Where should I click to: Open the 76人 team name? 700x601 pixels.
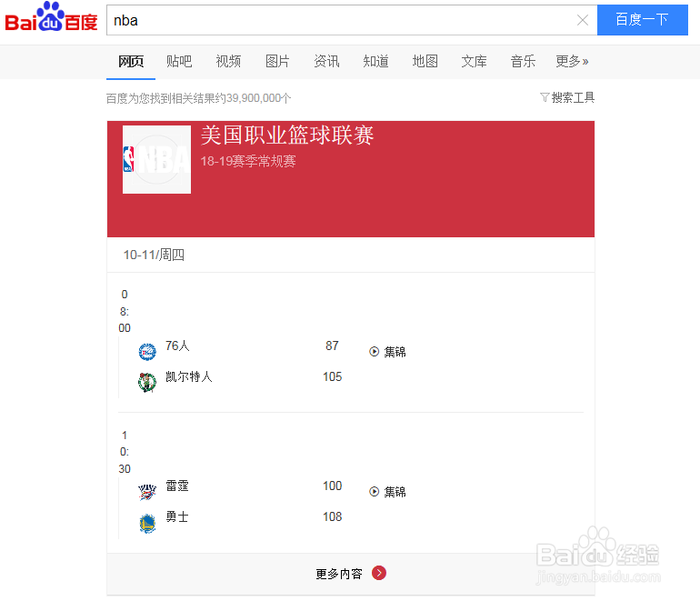pos(177,346)
